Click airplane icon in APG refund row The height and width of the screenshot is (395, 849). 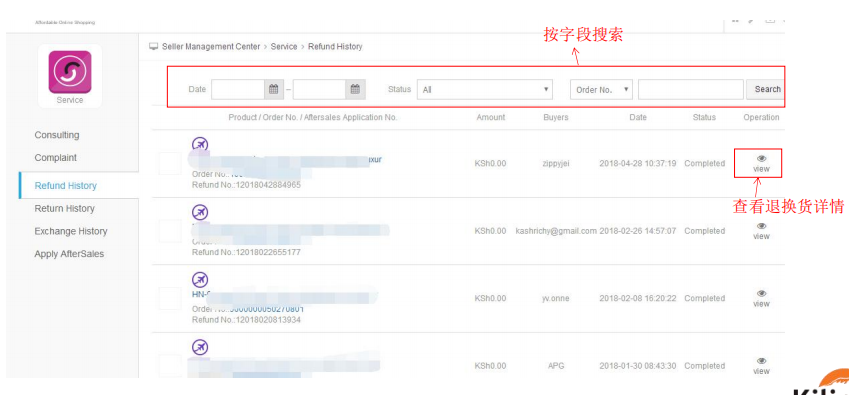click(200, 347)
